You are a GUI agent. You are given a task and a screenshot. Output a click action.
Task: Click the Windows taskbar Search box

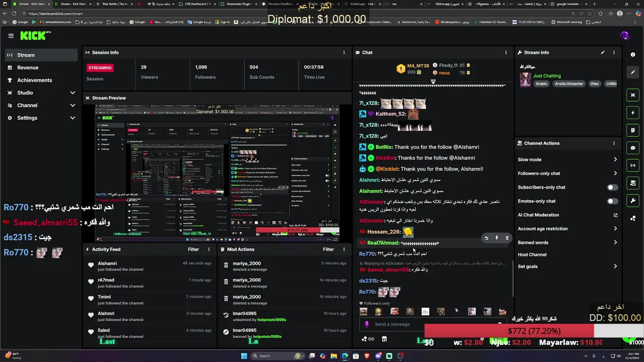[x=278, y=356]
